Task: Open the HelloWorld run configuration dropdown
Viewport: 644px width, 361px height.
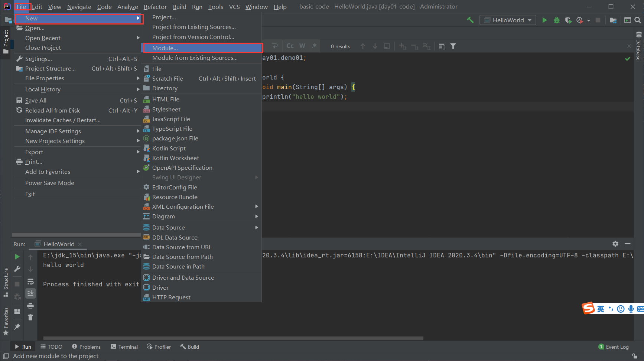Action: click(508, 20)
